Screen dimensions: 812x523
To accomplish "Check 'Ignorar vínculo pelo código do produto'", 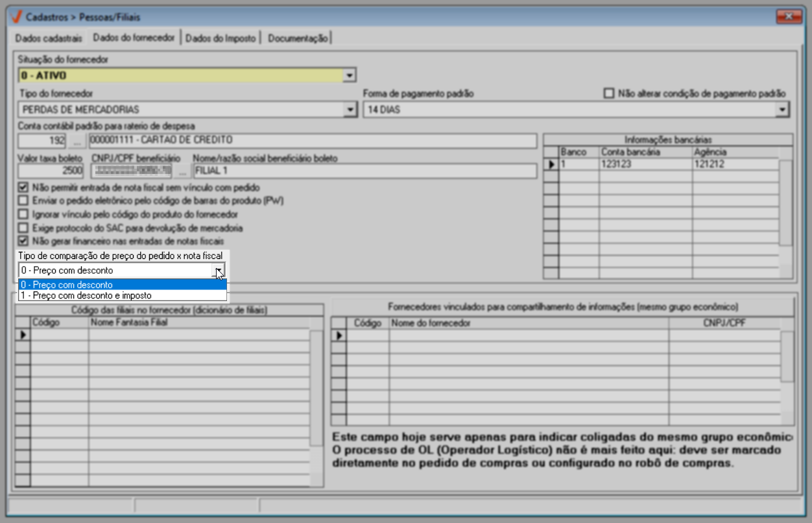I will [24, 215].
